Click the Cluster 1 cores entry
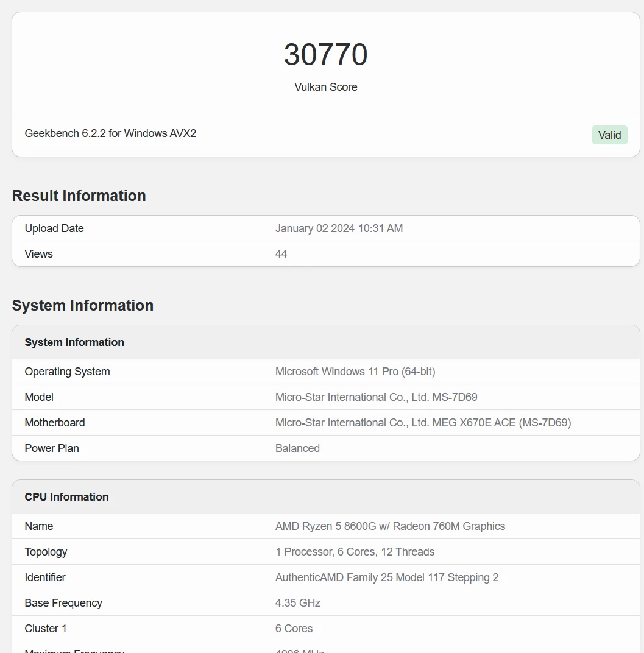Viewport: 644px width, 653px height. click(294, 628)
